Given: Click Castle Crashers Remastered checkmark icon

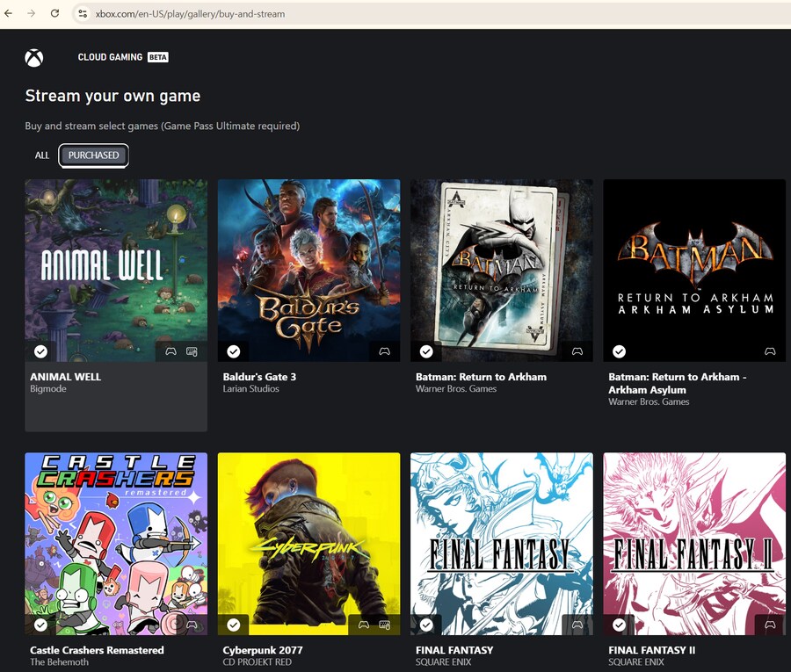Looking at the screenshot, I should [40, 625].
